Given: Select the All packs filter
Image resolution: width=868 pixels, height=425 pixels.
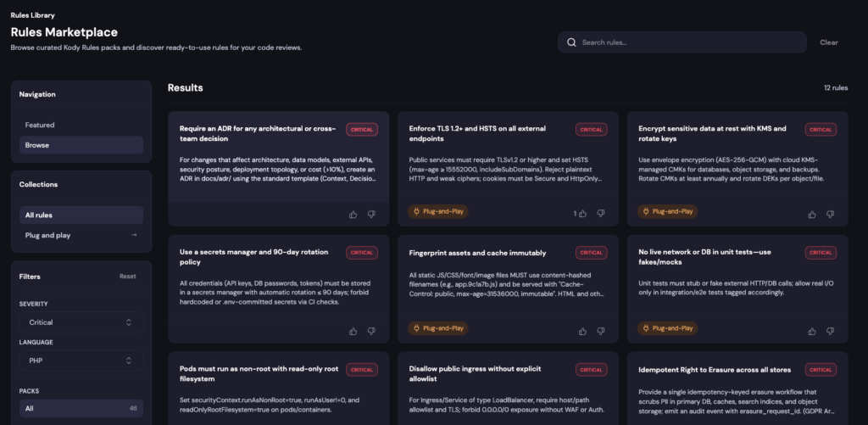Looking at the screenshot, I should point(81,408).
